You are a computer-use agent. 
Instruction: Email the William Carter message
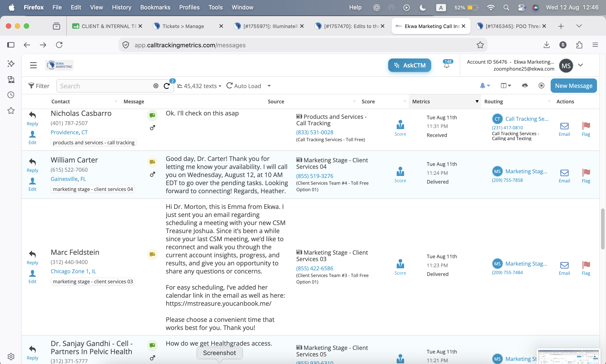click(564, 176)
